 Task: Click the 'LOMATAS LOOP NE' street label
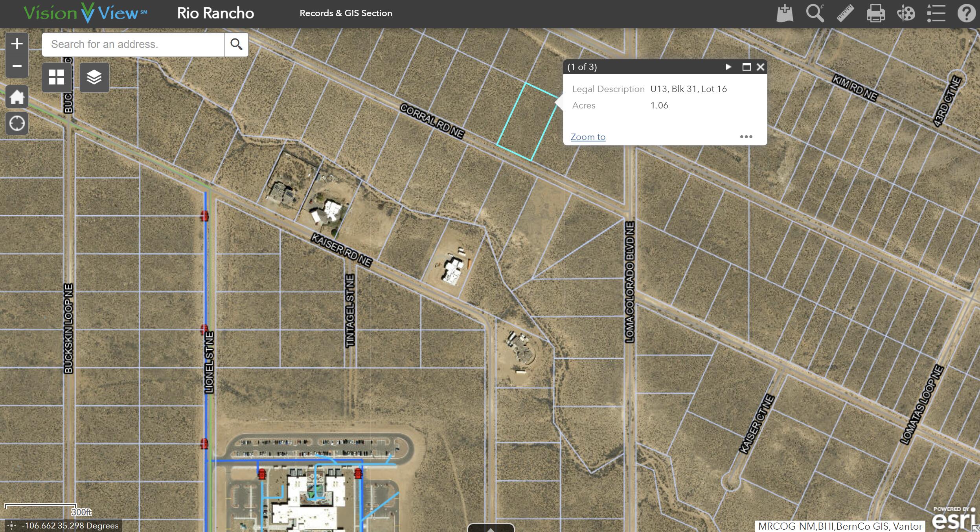pyautogui.click(x=922, y=405)
